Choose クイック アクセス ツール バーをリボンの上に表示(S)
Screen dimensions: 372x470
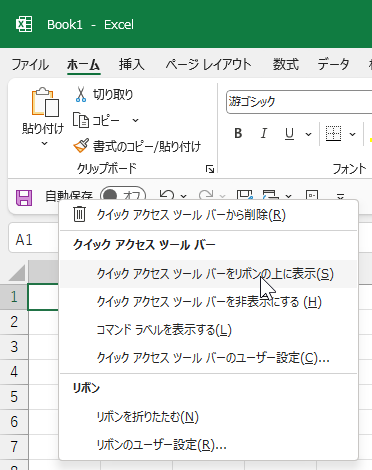208,274
